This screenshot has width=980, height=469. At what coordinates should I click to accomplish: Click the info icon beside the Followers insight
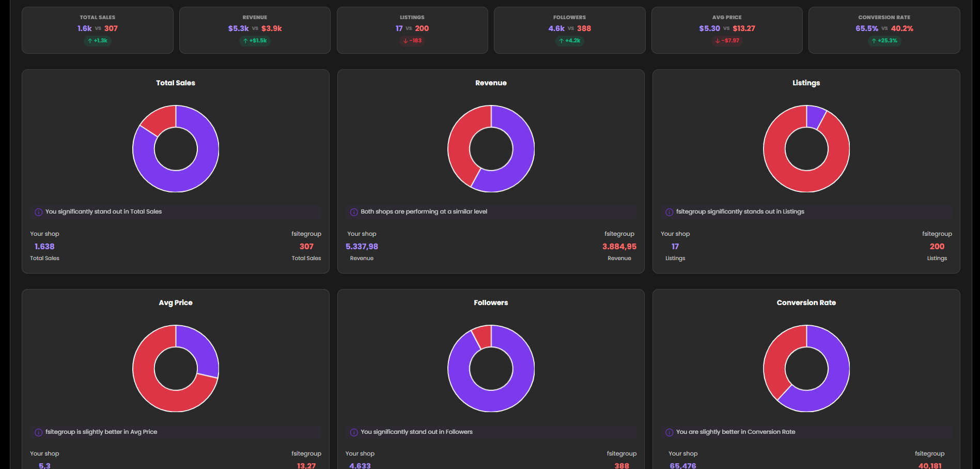[354, 432]
